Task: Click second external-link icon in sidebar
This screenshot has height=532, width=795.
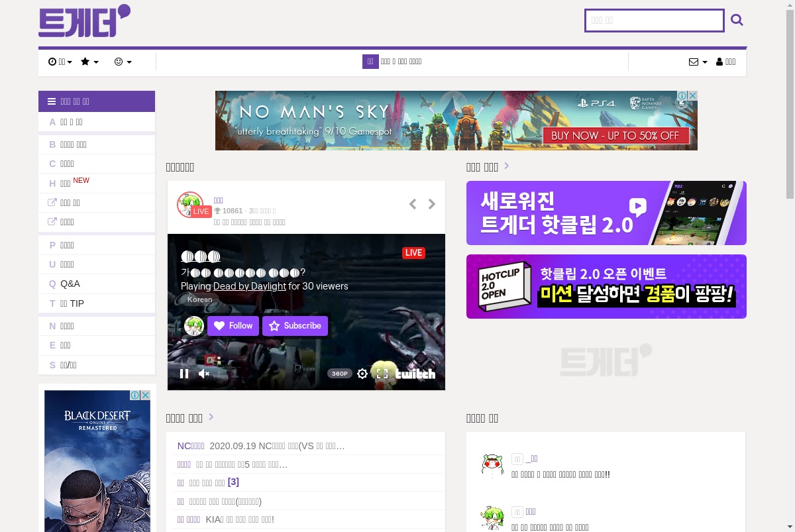Action: [x=52, y=222]
